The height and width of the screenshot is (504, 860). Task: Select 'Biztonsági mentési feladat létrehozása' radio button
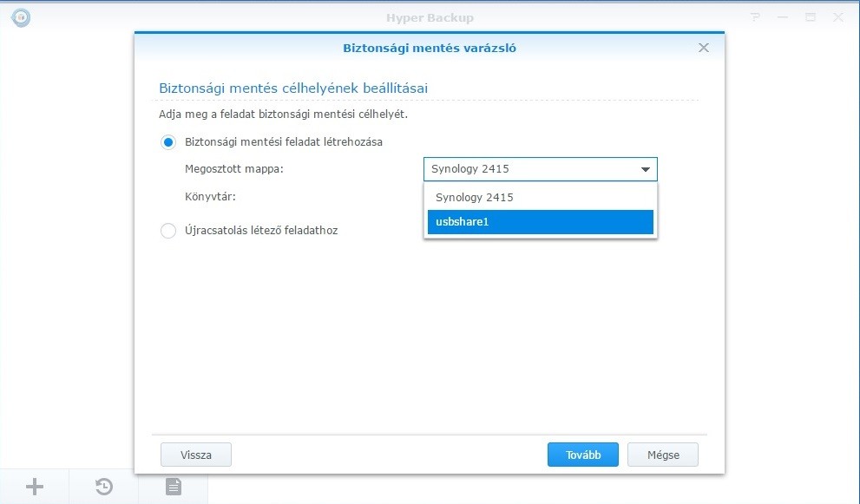(168, 142)
